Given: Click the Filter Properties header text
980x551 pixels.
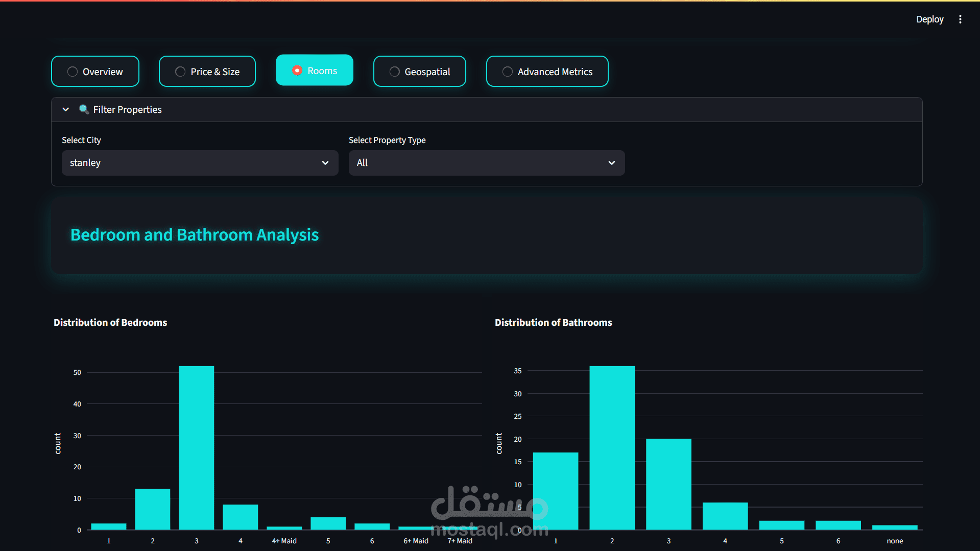Looking at the screenshot, I should pyautogui.click(x=127, y=109).
